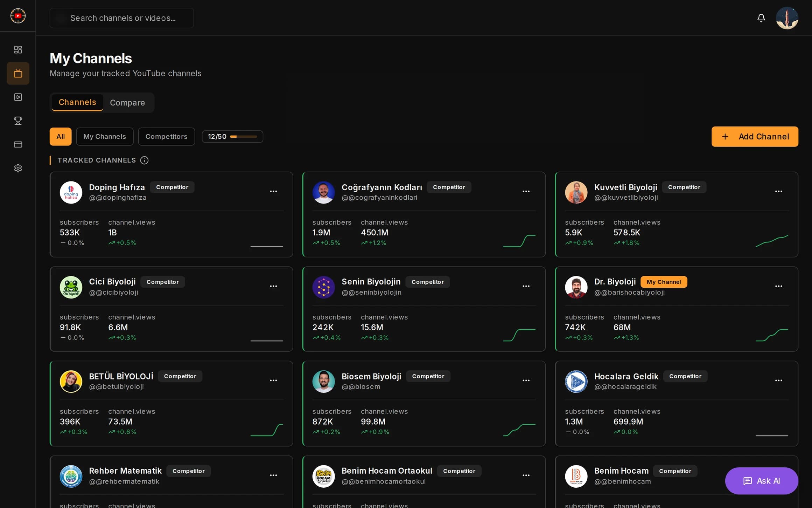Switch to the Channels tab

point(77,102)
